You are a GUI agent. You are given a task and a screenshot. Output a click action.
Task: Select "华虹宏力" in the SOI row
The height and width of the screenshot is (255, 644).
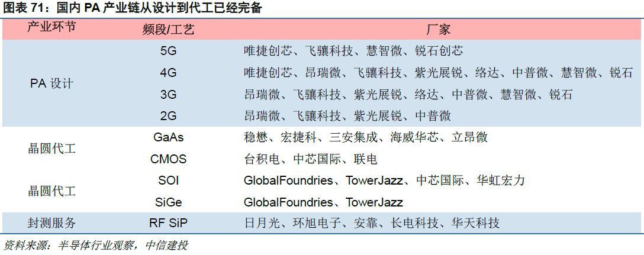pos(501,180)
